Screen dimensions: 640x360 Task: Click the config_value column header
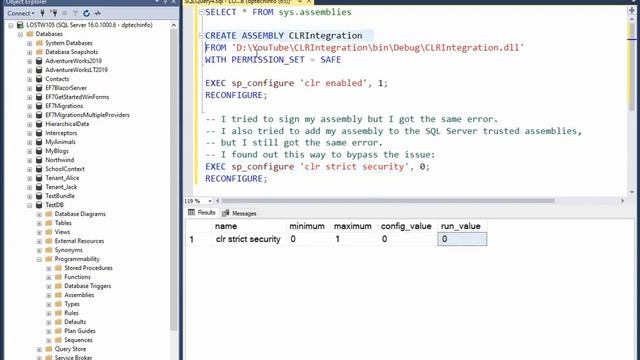406,226
